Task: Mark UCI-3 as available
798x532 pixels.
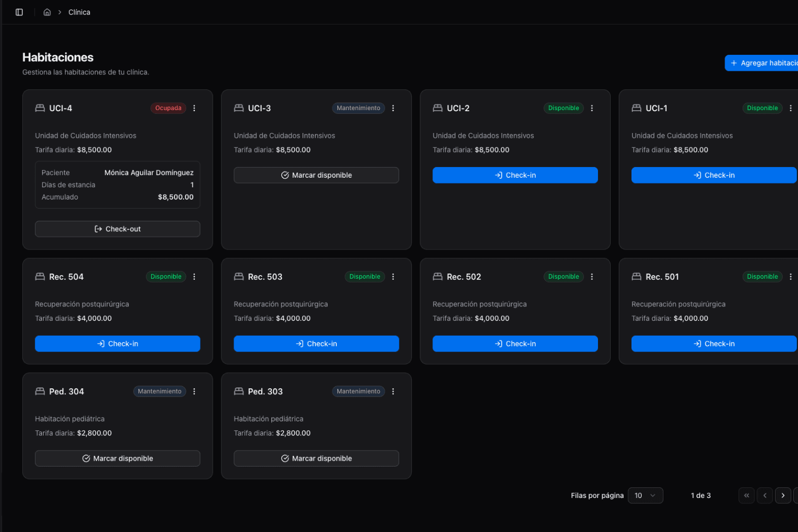Action: (x=316, y=175)
